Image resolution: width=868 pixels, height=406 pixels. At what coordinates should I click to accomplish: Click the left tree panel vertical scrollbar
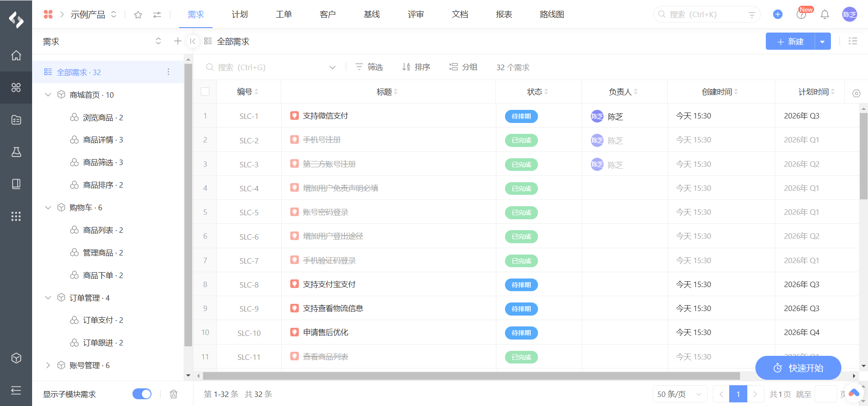[189, 204]
